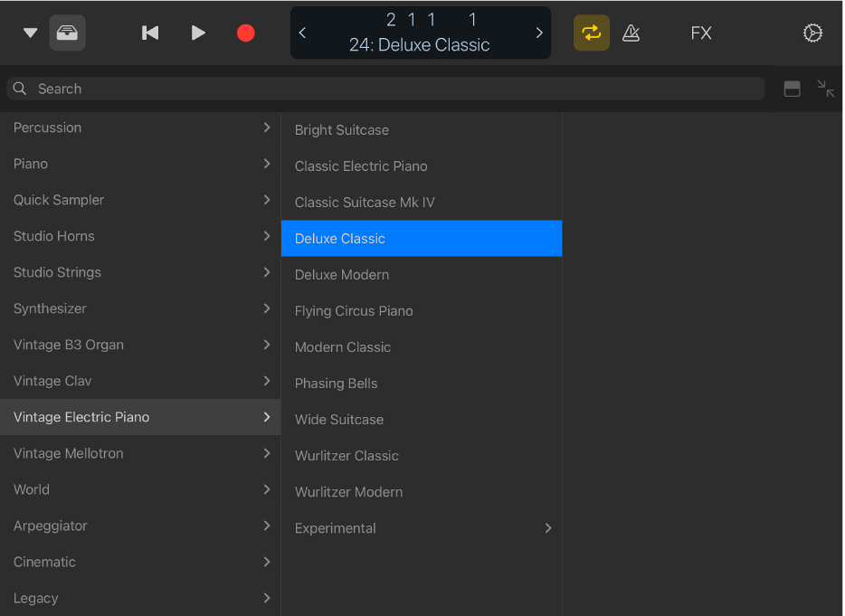Open the top-left disclosure arrow menu
Viewport: 845px width, 616px height.
[29, 33]
